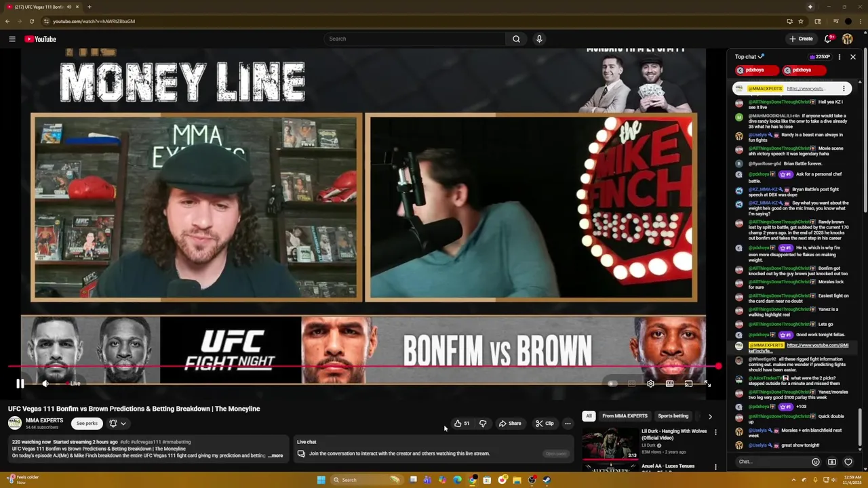The width and height of the screenshot is (868, 488).
Task: Open File Explorer from the taskbar
Action: click(x=517, y=480)
